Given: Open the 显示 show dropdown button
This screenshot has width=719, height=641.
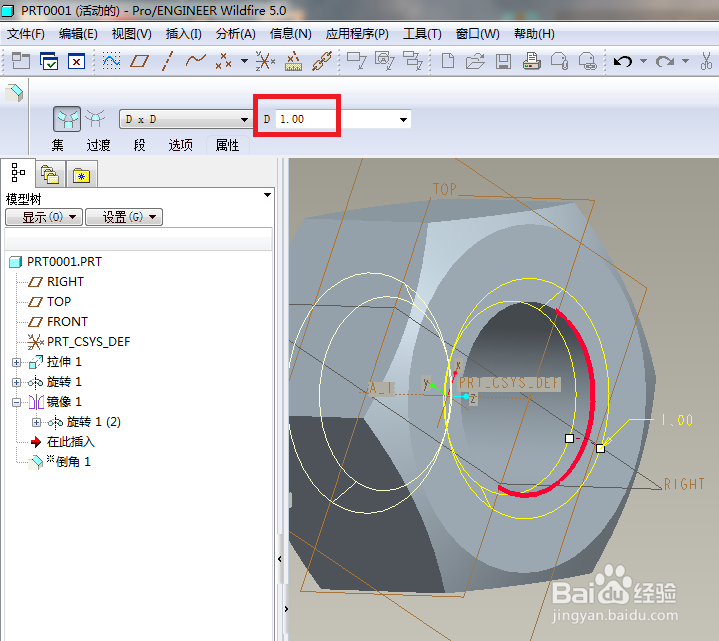Looking at the screenshot, I should [x=44, y=217].
